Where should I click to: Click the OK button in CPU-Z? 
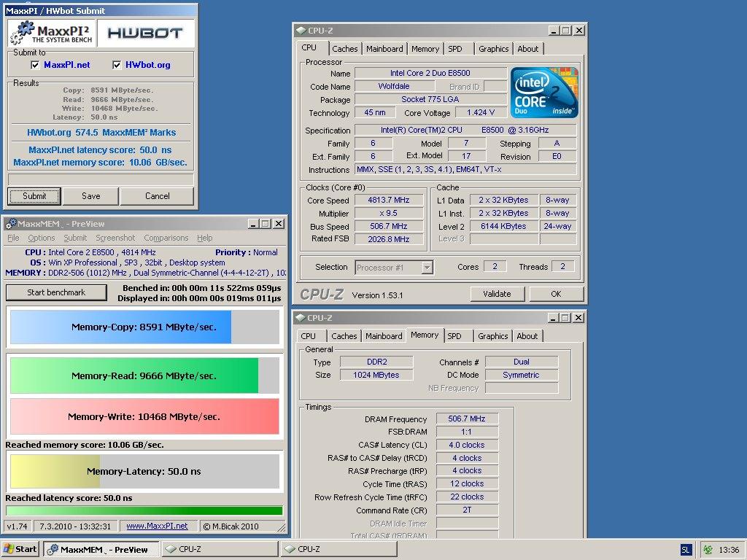point(556,294)
